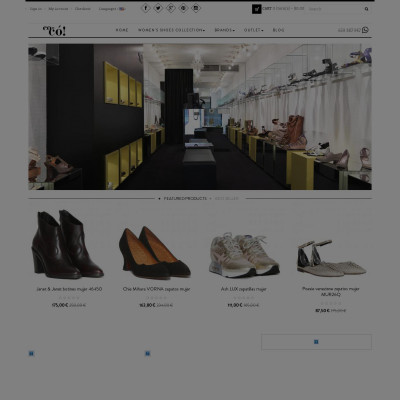
Task: Open the Facebook social icon
Action: tap(146, 8)
